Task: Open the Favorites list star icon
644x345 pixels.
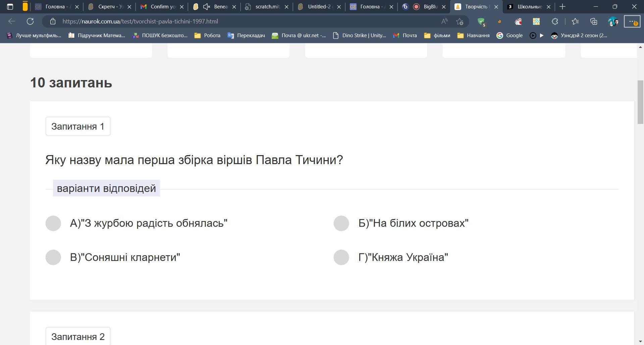Action: point(575,21)
